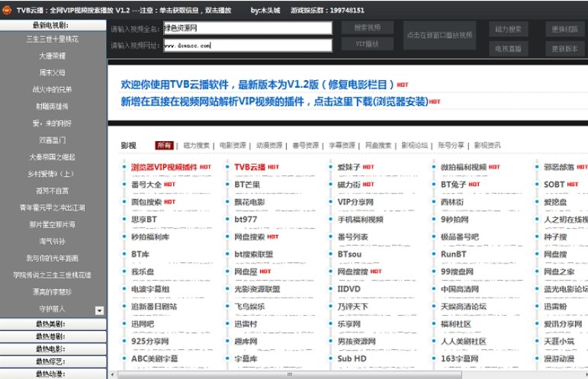
Task: Select 淘气爷孙 in the drama list
Action: coord(52,242)
